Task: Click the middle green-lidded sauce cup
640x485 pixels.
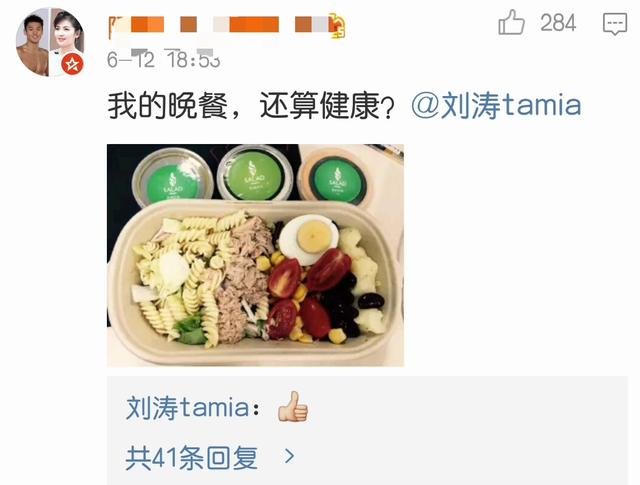Action: [x=255, y=173]
